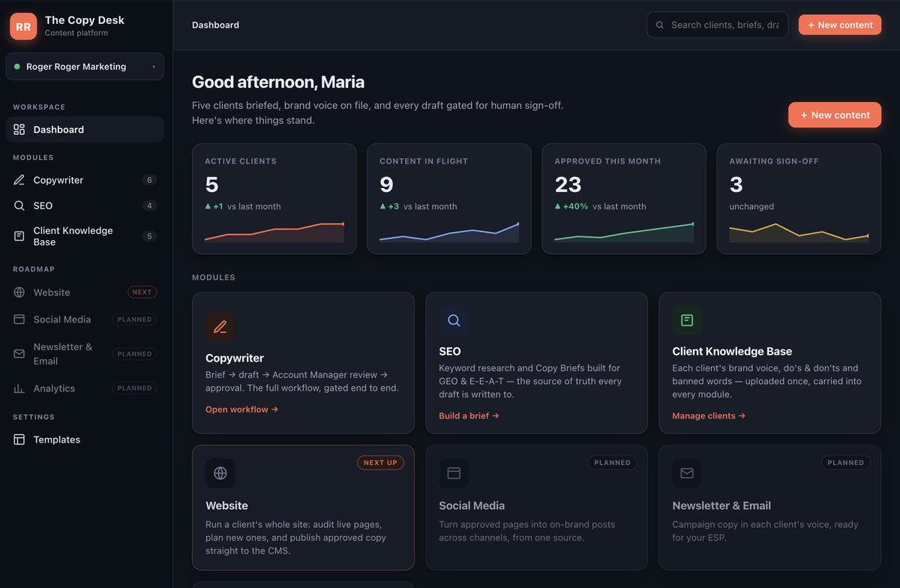Click the Copywriter card pen icon
900x588 pixels.
220,327
